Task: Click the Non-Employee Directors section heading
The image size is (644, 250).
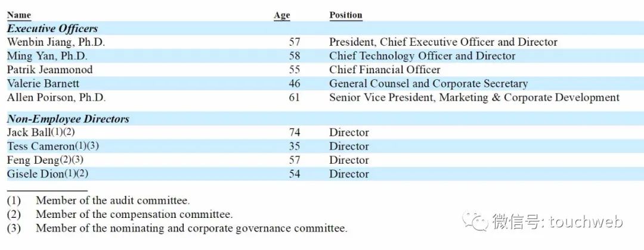Action: 68,119
